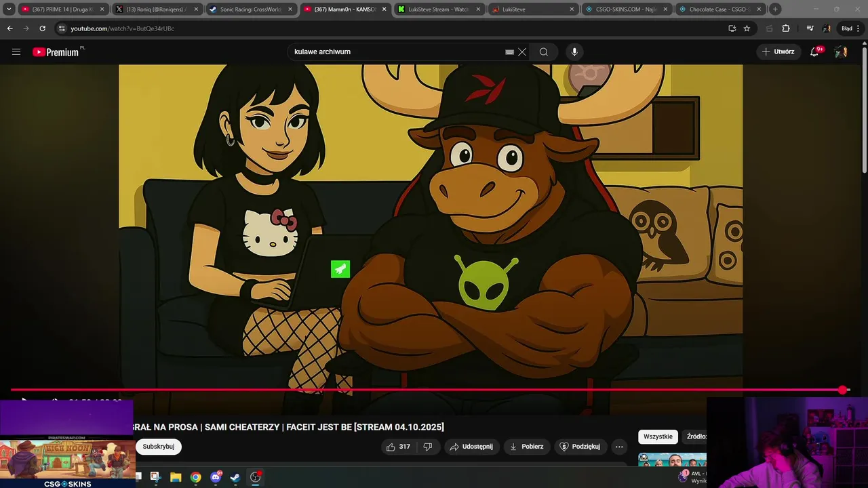Click the green rocket icon on the video

tap(340, 269)
